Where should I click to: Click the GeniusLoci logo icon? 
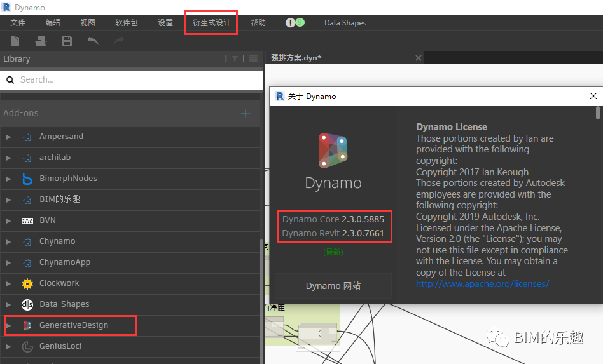pos(27,347)
